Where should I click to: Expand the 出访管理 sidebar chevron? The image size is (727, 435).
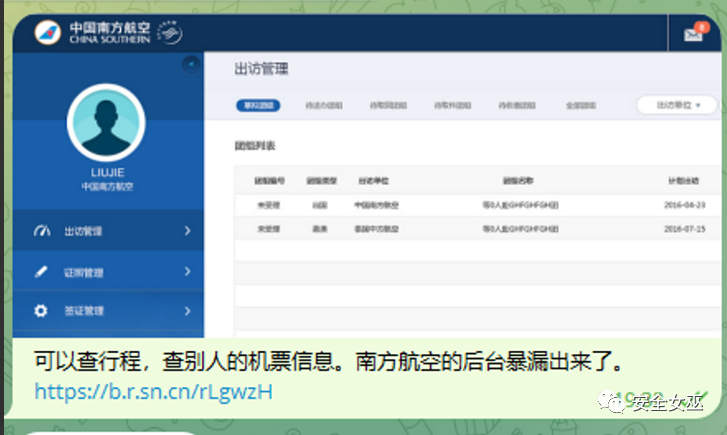click(187, 230)
